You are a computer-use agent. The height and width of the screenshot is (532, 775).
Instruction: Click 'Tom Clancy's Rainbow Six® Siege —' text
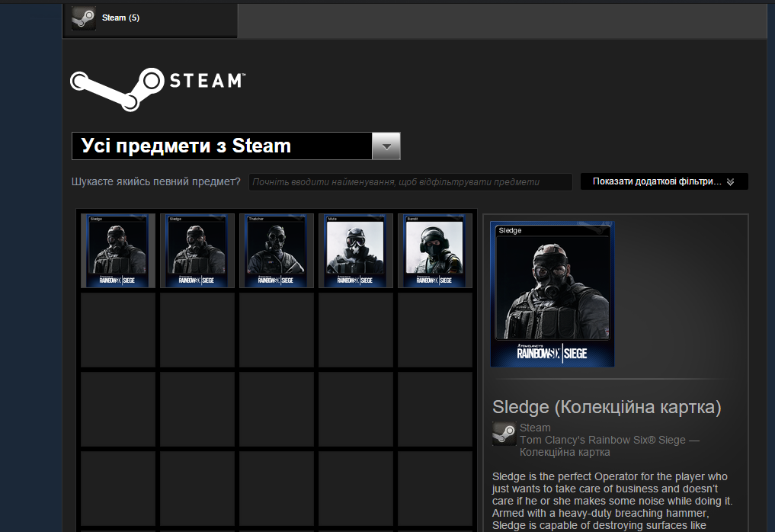(x=610, y=440)
